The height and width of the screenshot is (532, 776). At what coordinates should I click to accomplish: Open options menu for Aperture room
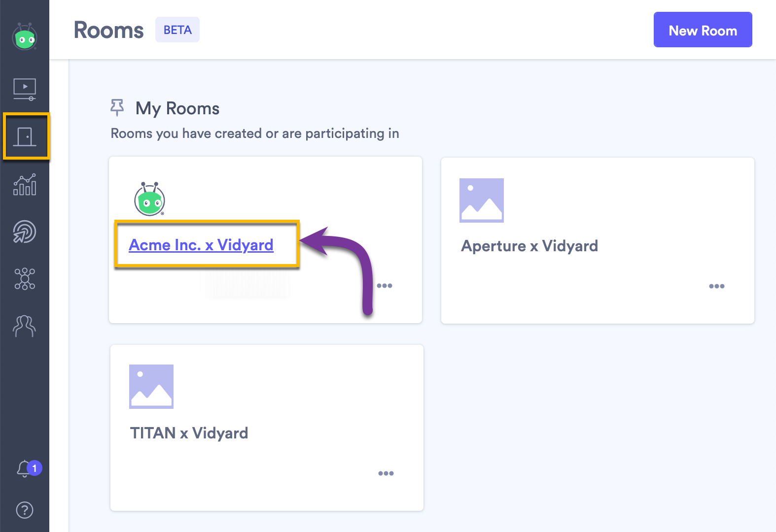point(717,286)
